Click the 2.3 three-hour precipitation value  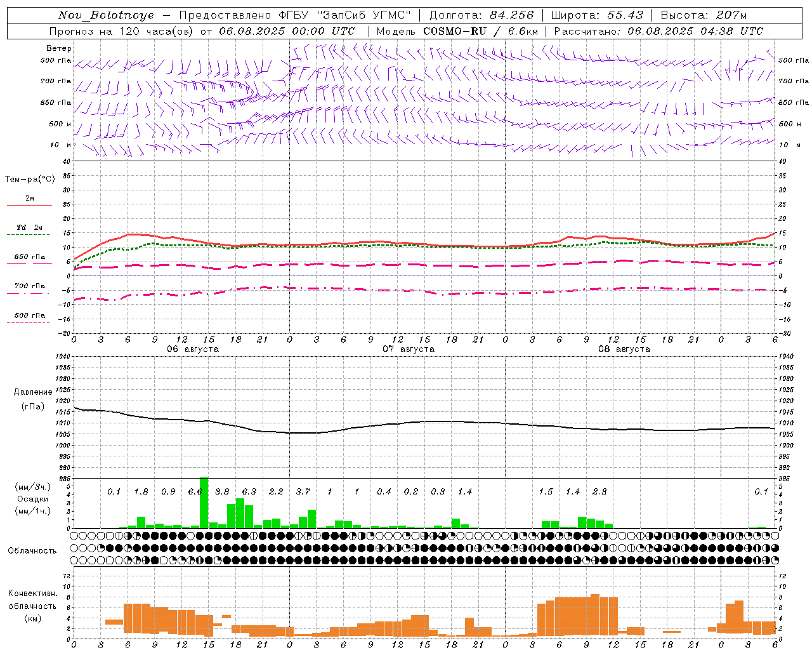pyautogui.click(x=599, y=492)
